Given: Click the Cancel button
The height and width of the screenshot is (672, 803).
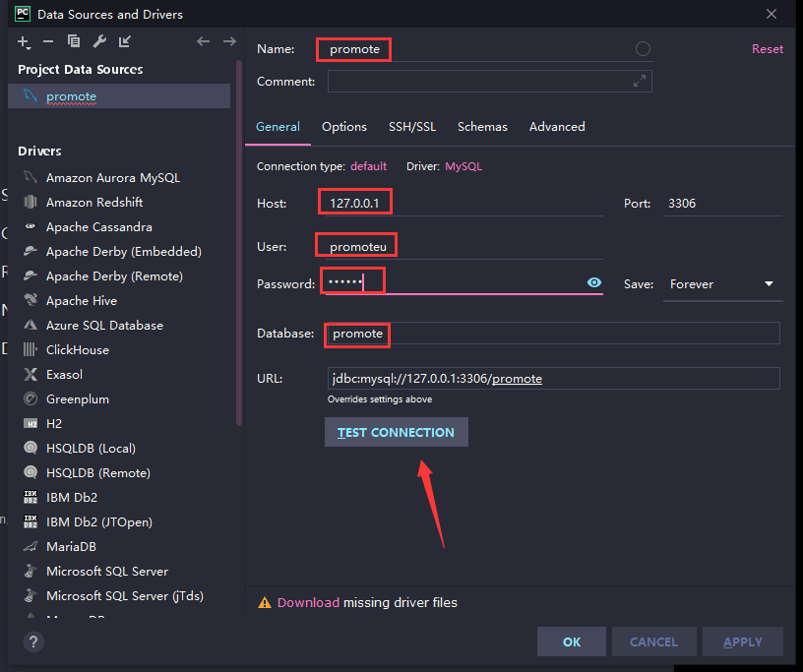Looking at the screenshot, I should point(654,641).
